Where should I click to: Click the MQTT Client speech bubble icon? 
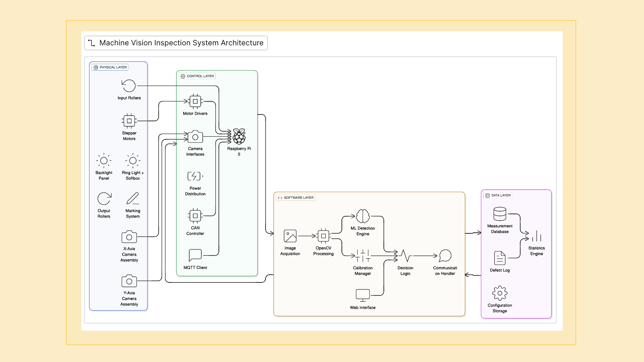point(195,254)
